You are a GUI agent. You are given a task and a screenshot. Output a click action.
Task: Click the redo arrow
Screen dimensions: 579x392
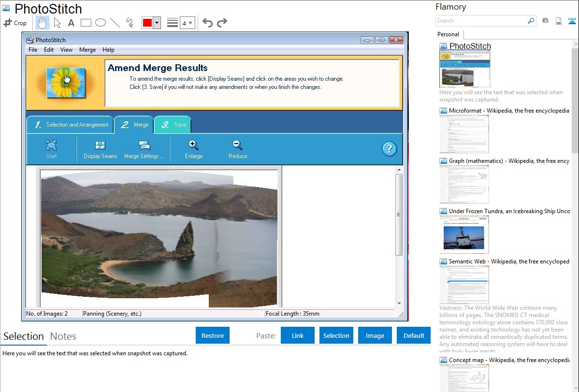[x=222, y=23]
